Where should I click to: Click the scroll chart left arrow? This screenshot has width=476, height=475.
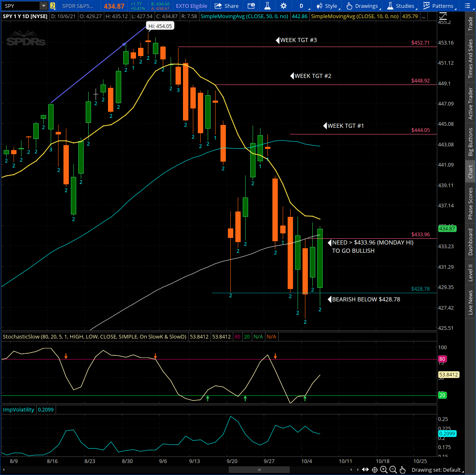coord(351,470)
